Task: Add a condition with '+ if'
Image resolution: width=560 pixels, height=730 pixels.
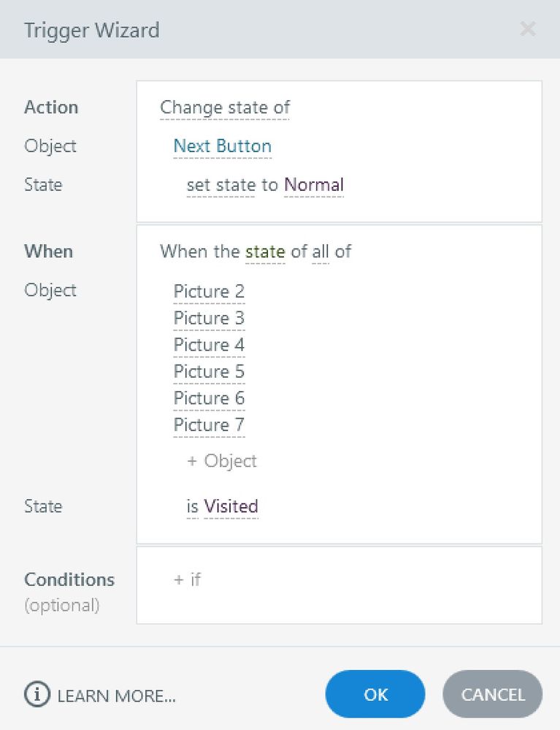Action: pos(187,579)
